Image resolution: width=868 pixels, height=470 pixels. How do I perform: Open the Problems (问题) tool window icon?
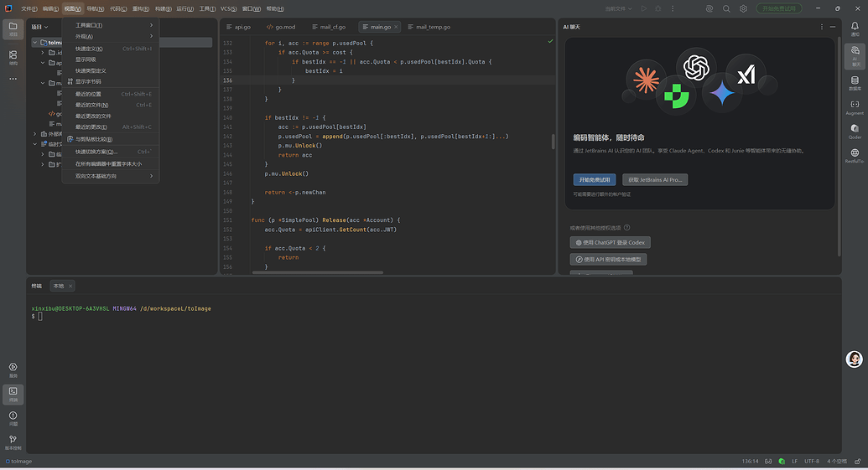[x=13, y=418]
